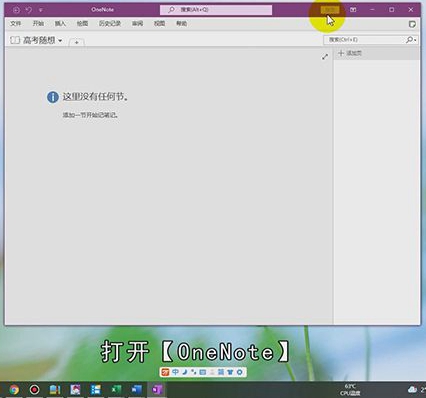This screenshot has width=426, height=398.
Task: Click the last round icon in IME toolbar
Action: pos(239,372)
